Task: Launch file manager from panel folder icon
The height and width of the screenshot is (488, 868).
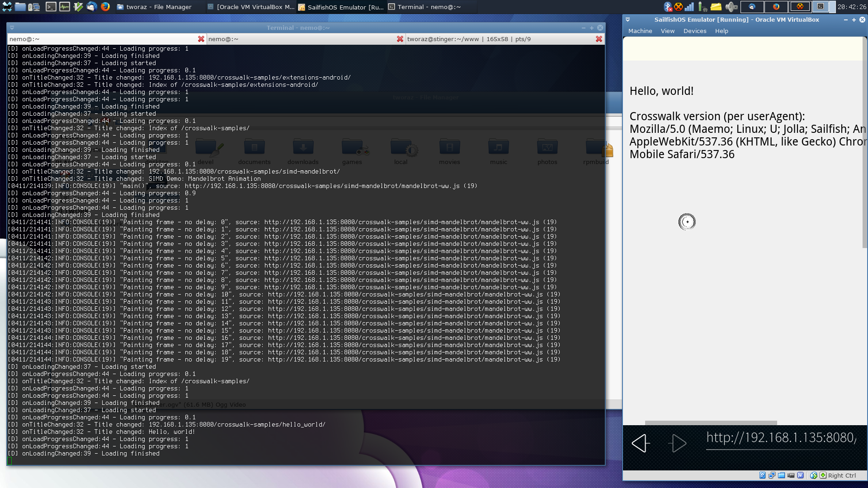Action: [x=20, y=7]
